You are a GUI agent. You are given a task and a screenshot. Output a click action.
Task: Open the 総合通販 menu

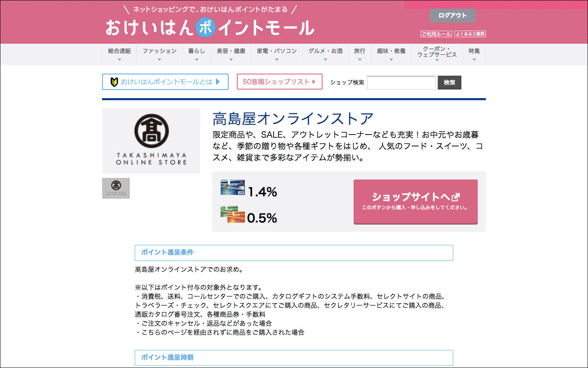[x=119, y=54]
